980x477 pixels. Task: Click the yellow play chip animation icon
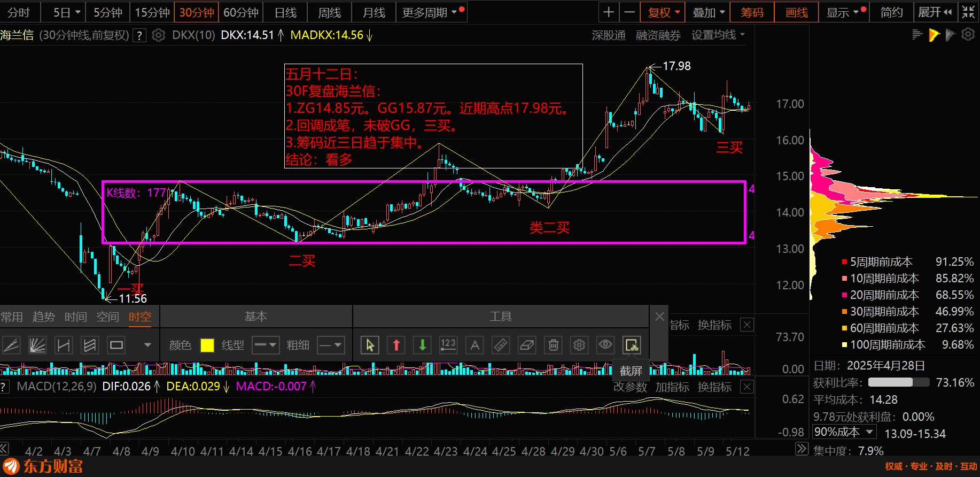point(934,35)
